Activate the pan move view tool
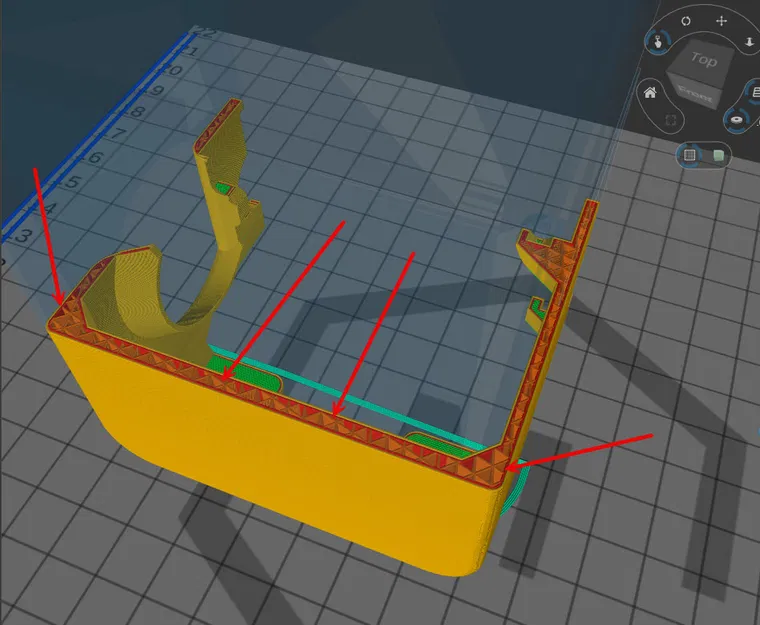Image resolution: width=760 pixels, height=625 pixels. (721, 21)
